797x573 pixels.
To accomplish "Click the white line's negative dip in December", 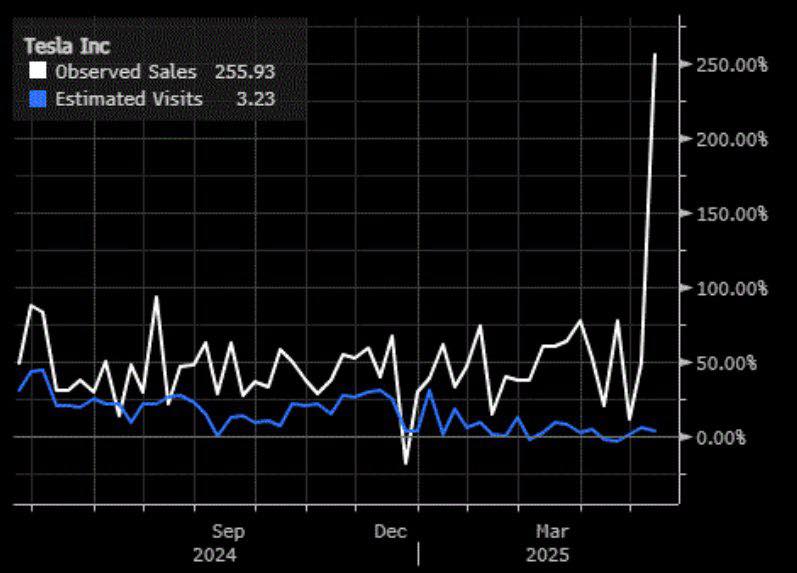I will [406, 463].
